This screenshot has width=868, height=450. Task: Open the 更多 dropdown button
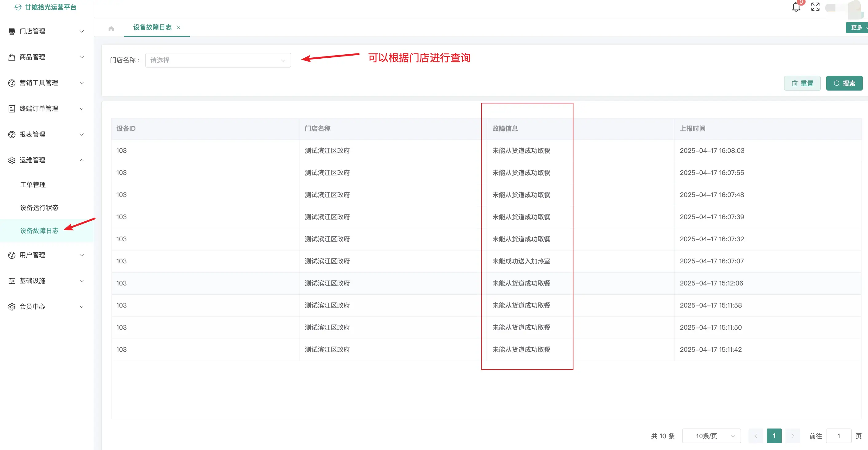tap(857, 28)
